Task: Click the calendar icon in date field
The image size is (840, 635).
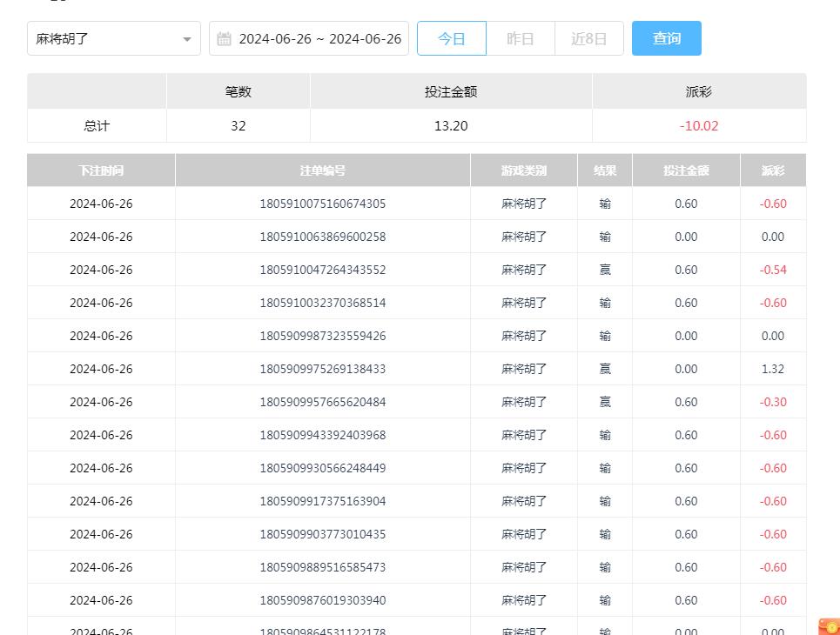Action: 225,39
